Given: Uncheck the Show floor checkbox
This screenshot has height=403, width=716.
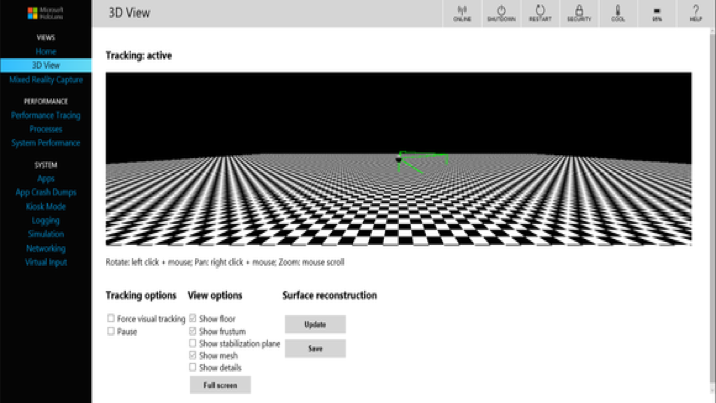Looking at the screenshot, I should tap(193, 318).
